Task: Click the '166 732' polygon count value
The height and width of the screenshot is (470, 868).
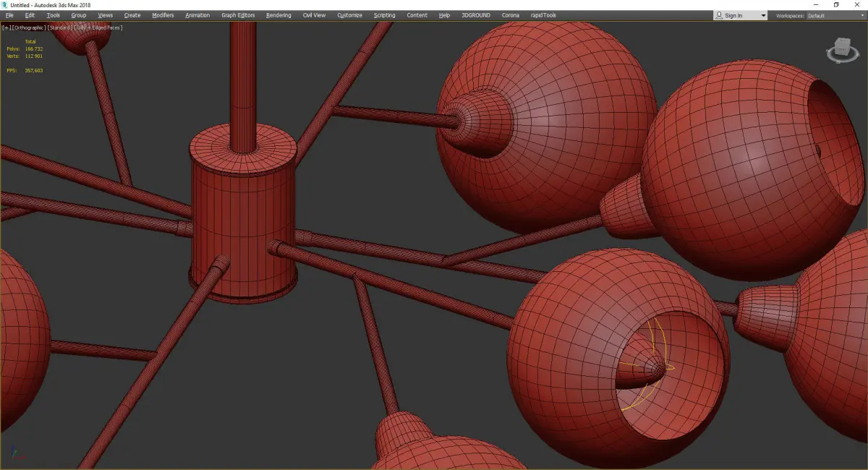Action: pyautogui.click(x=34, y=49)
